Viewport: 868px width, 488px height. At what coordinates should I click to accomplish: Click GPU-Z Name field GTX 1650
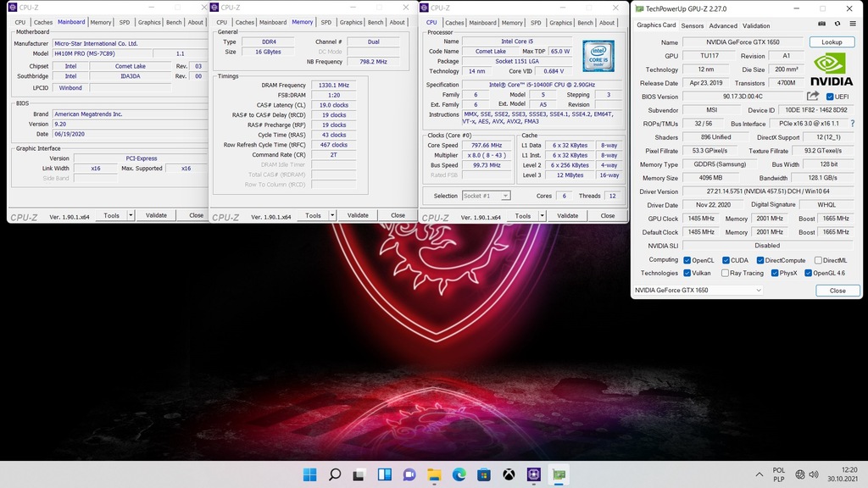743,42
